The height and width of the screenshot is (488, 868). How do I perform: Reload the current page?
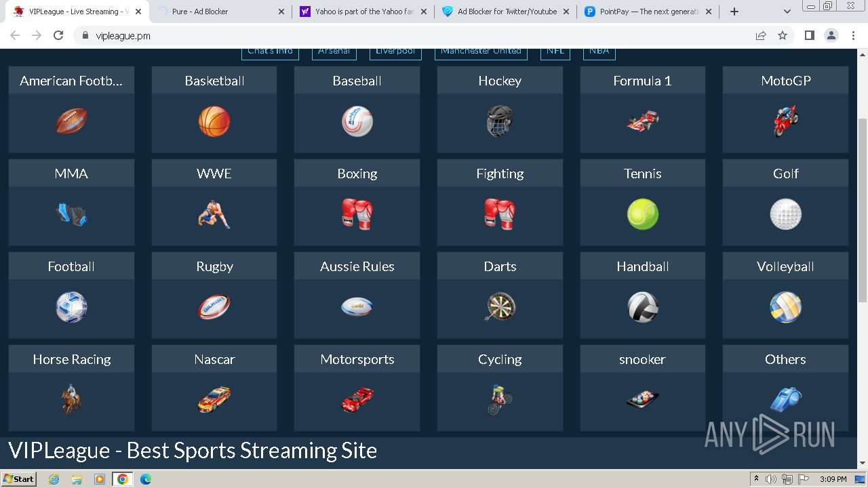[x=58, y=36]
